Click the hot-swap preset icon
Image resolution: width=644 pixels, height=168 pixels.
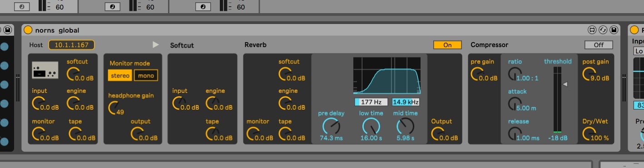point(603,30)
